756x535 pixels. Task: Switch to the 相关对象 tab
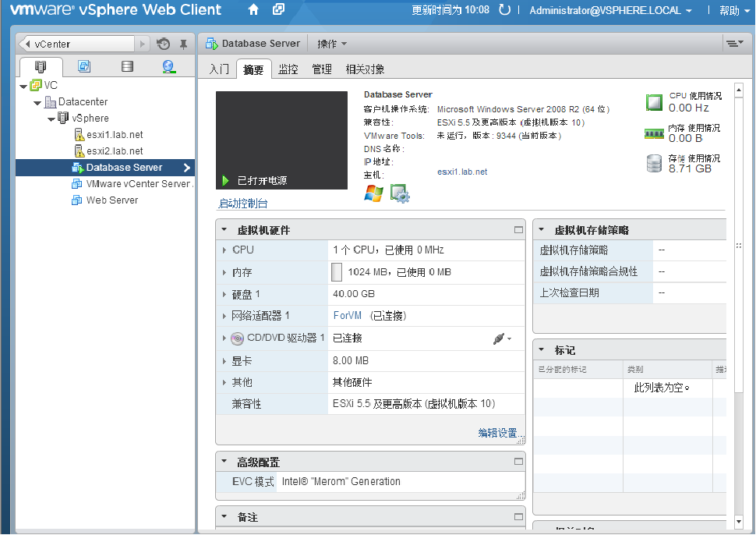click(365, 69)
